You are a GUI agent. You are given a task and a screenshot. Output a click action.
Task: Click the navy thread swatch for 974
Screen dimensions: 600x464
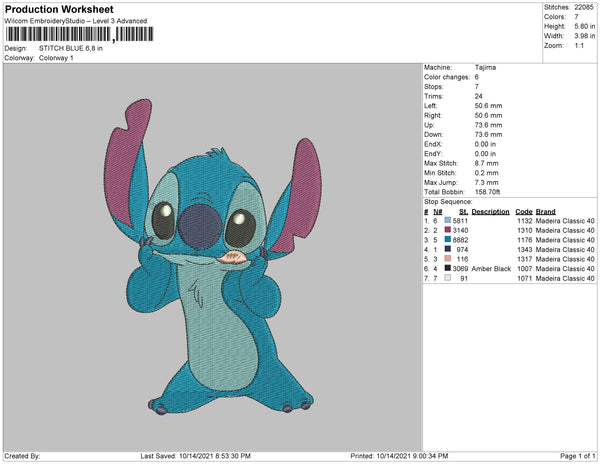pos(447,249)
